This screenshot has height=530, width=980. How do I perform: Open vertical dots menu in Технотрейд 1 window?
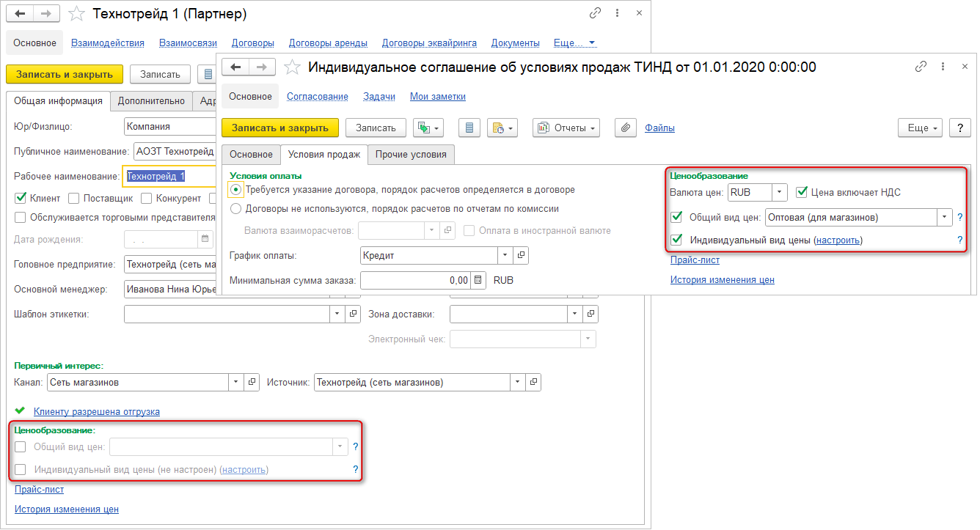point(618,13)
